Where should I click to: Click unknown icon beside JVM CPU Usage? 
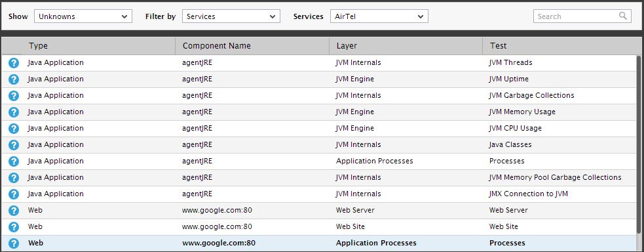coord(14,129)
